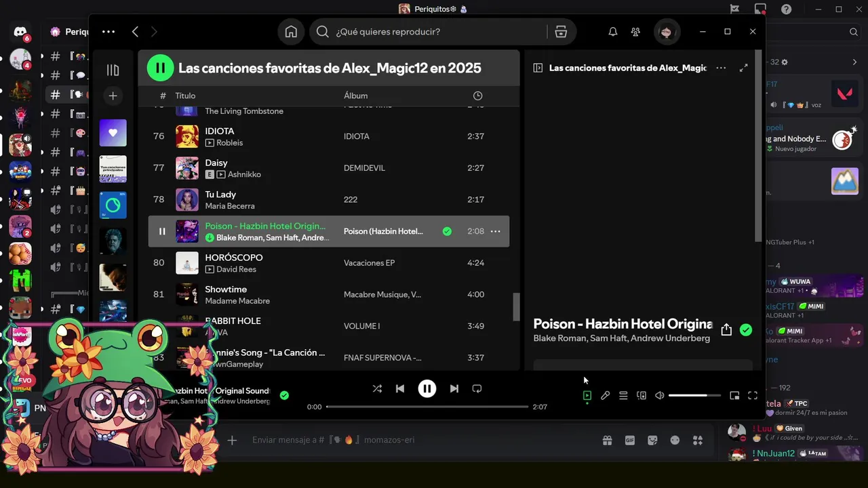Mute Spotify volume speaker icon
Image resolution: width=868 pixels, height=488 pixels.
click(660, 395)
